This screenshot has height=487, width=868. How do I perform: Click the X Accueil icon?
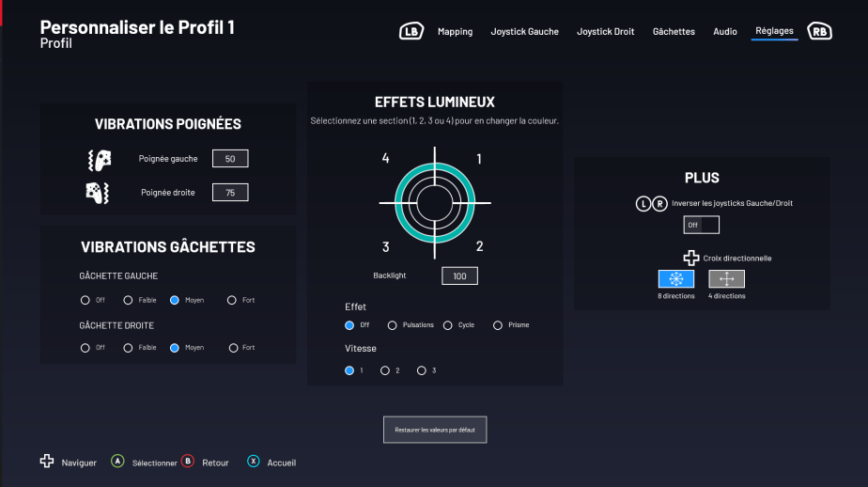tap(254, 462)
